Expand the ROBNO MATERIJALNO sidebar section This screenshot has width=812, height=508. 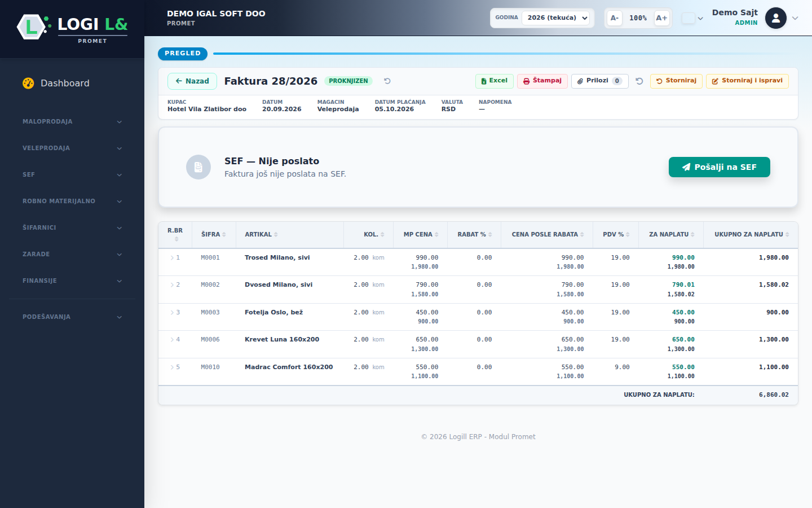point(72,201)
